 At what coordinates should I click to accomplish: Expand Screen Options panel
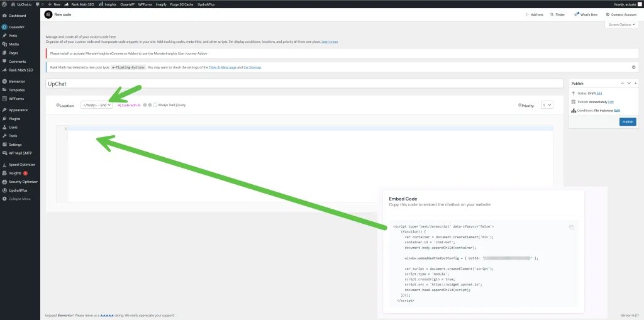621,25
